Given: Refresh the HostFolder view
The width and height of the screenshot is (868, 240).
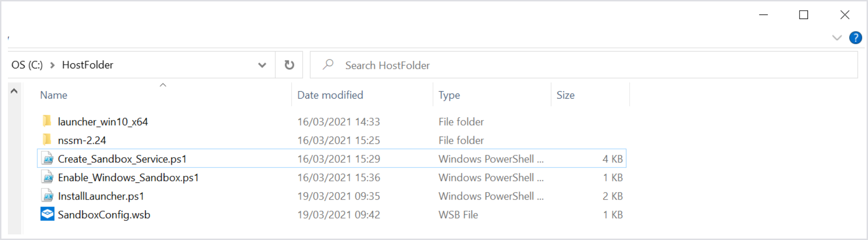Looking at the screenshot, I should click(x=289, y=65).
